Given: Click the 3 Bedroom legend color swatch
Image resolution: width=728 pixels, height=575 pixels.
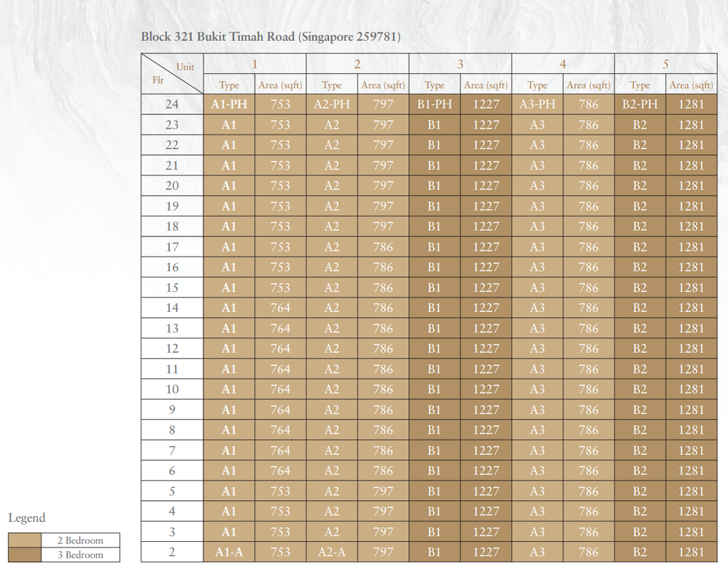Looking at the screenshot, I should (24, 555).
